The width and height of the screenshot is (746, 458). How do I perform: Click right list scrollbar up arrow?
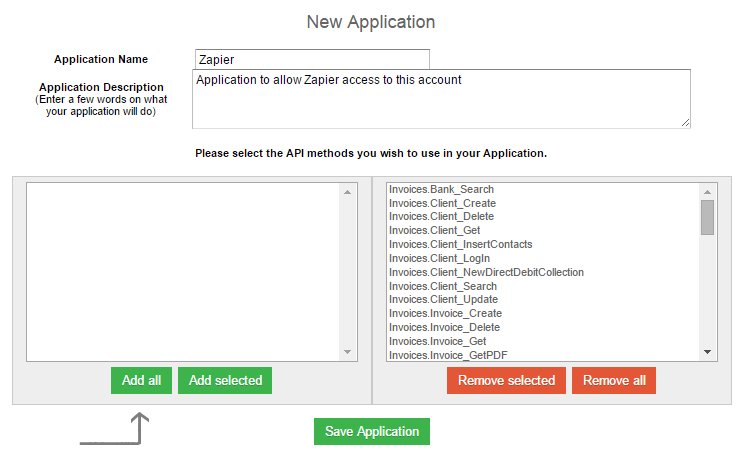point(707,190)
